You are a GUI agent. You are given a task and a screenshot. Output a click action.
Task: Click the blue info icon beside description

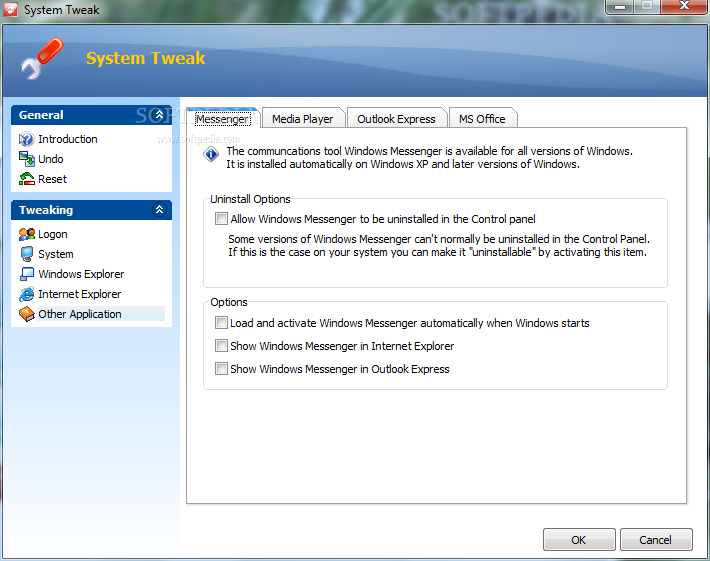[211, 154]
